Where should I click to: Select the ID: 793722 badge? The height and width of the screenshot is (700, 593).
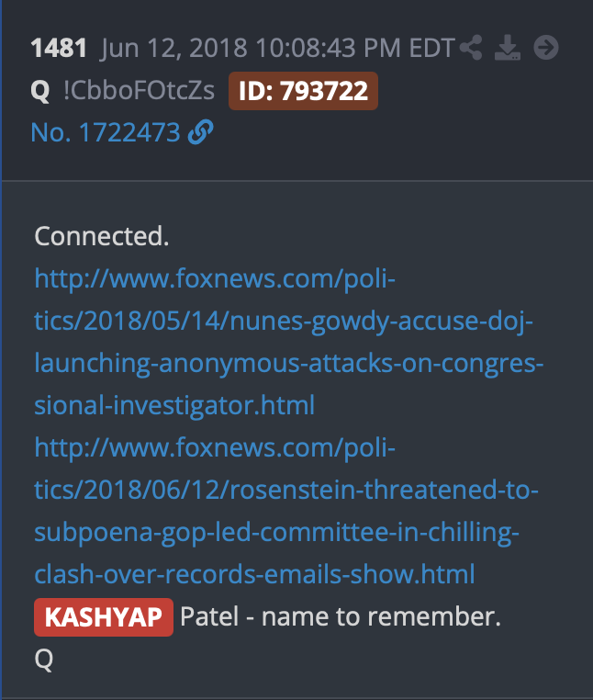(x=303, y=91)
